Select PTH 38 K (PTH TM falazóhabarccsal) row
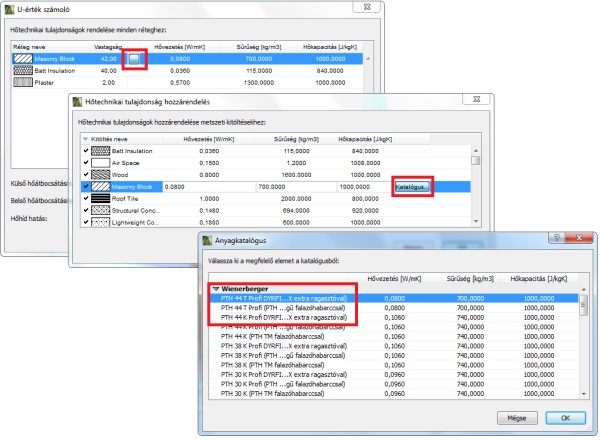This screenshot has width=600, height=440. coord(394,365)
